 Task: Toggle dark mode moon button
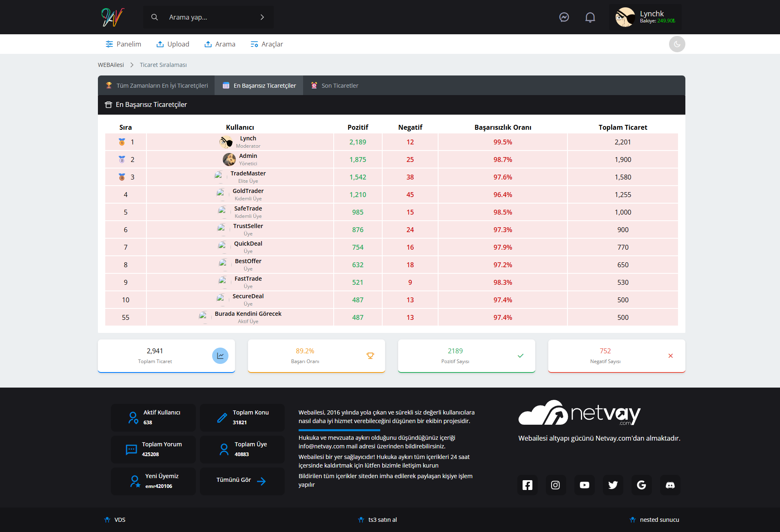pyautogui.click(x=677, y=44)
